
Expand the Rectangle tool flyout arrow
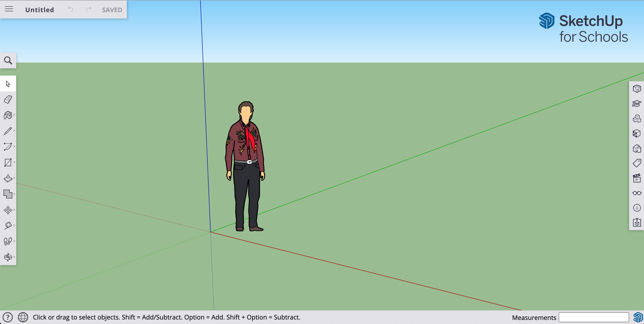pos(14,162)
